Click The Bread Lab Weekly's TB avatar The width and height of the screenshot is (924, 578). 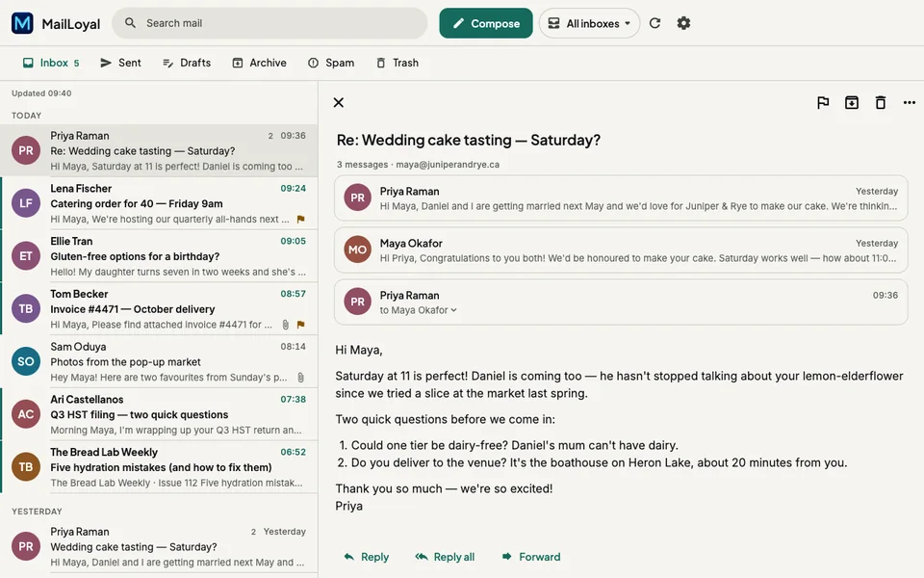(26, 467)
